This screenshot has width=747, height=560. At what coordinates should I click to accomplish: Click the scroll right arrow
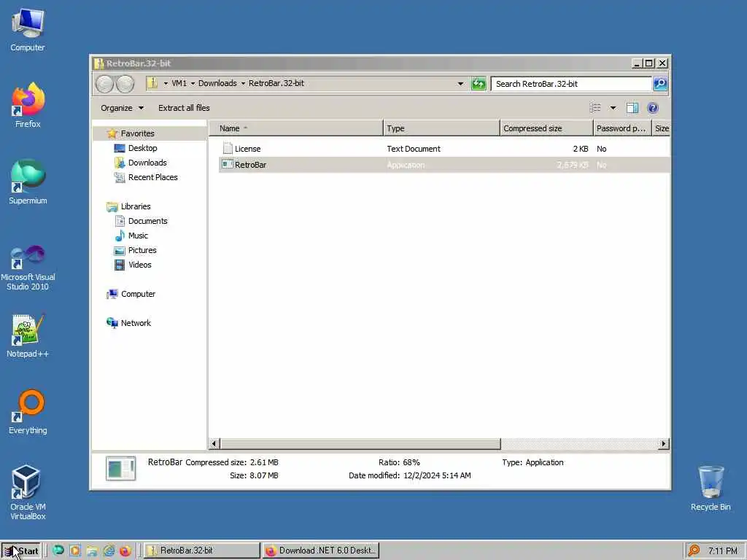point(664,444)
